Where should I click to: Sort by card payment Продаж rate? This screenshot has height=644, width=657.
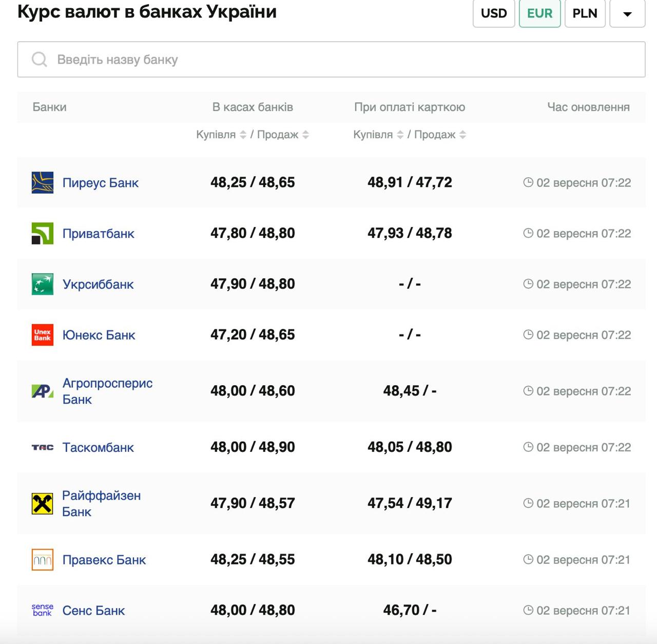click(463, 135)
